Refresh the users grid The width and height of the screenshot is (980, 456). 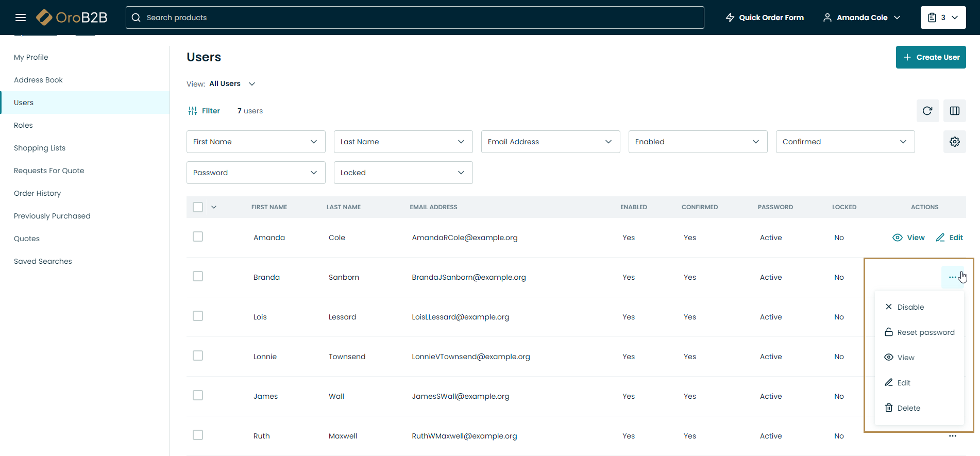click(x=927, y=111)
